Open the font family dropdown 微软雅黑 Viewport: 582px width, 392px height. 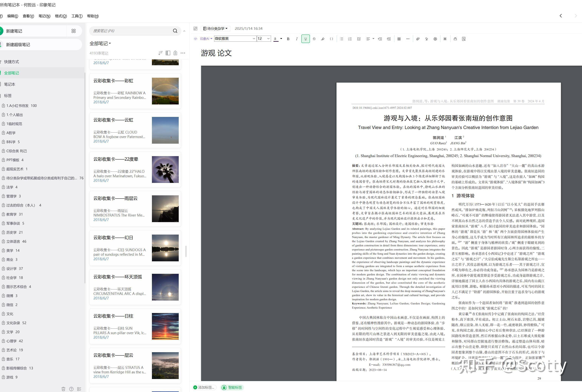235,38
